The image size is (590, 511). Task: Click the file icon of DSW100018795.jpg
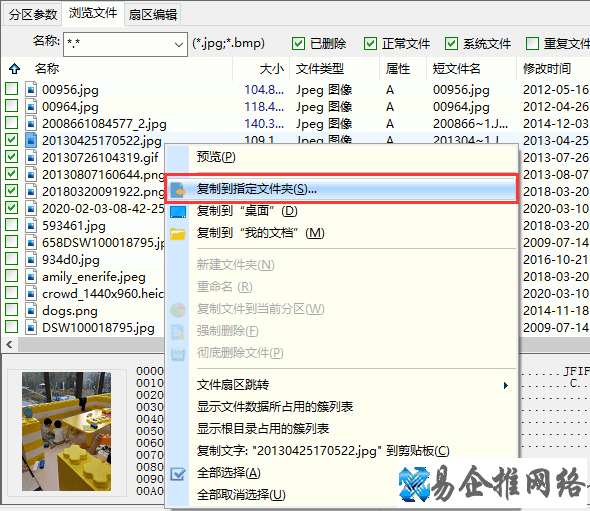tap(31, 327)
